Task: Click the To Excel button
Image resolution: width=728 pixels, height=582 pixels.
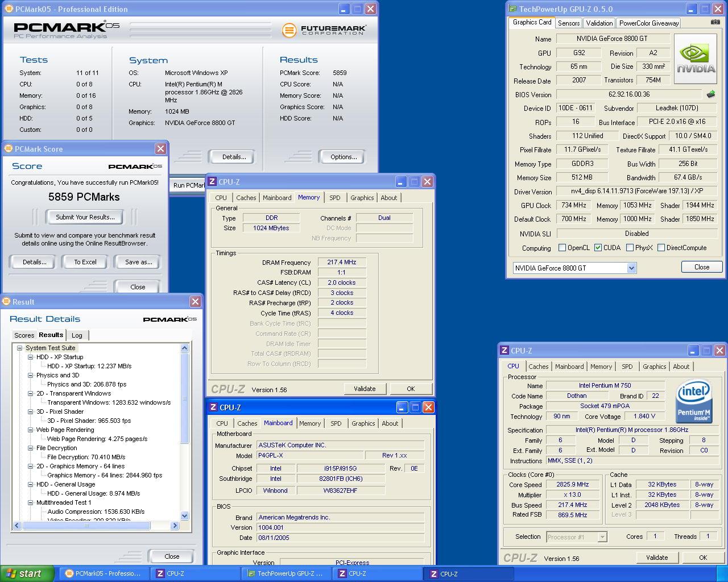Action: tap(85, 262)
